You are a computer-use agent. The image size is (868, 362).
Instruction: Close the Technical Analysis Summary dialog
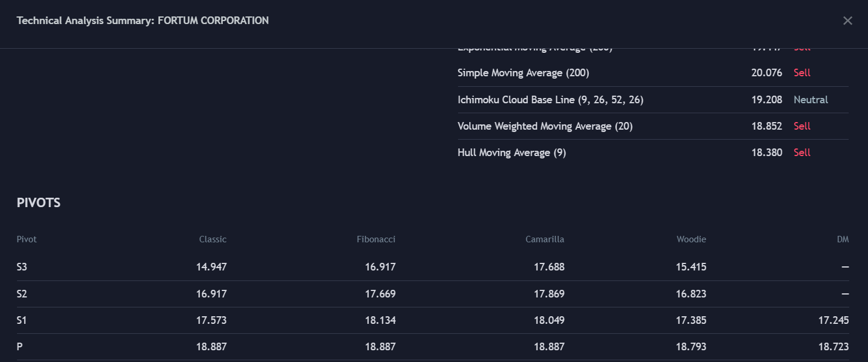point(847,21)
